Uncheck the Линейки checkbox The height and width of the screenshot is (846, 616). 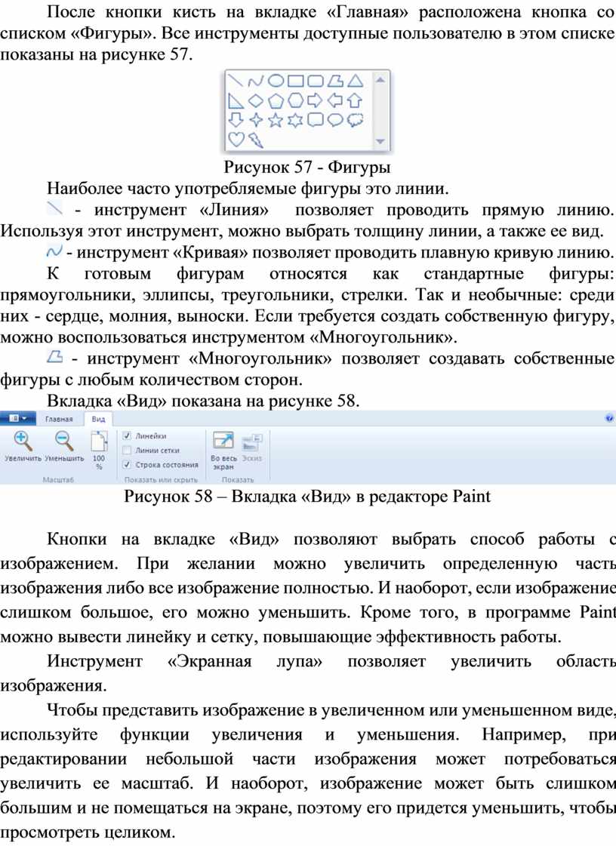tap(127, 436)
